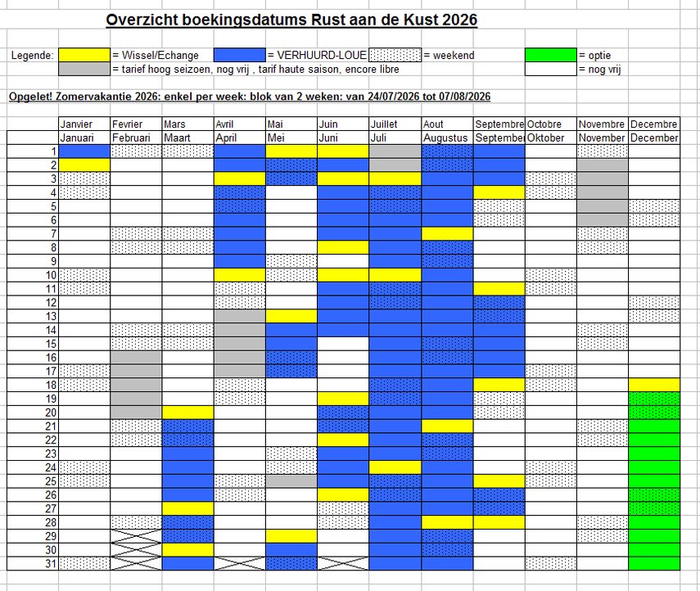Screen dimensions: 700x591
Task: Select the yellow Wissel/Echange legend swatch
Action: pyautogui.click(x=84, y=55)
